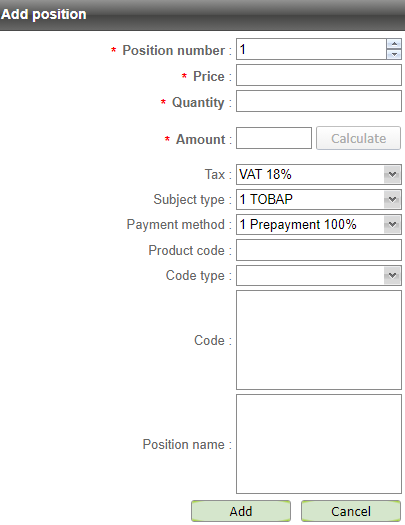Open the Tax dropdown arrow
The image size is (405, 525).
tap(392, 174)
